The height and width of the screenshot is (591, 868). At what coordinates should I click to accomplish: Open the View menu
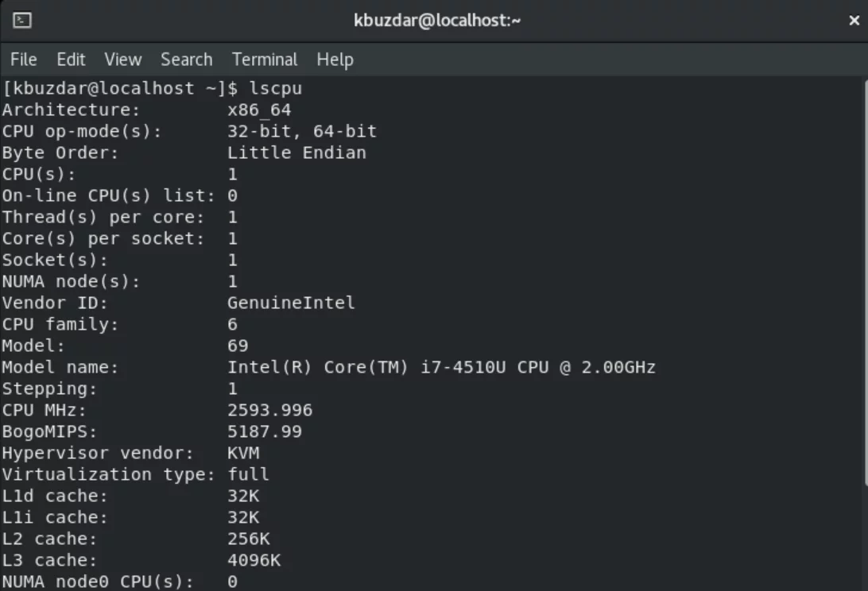[x=123, y=60]
